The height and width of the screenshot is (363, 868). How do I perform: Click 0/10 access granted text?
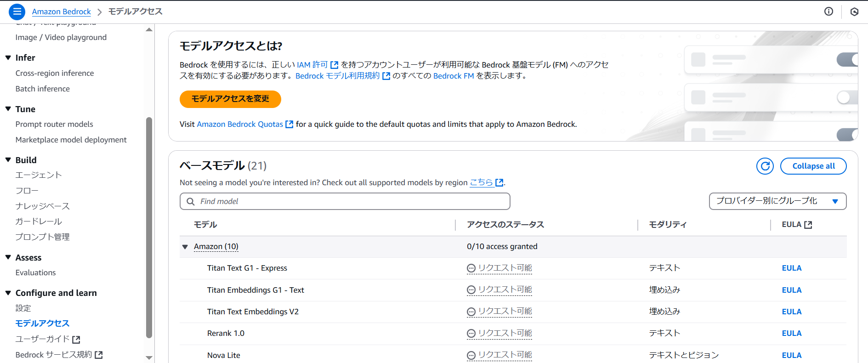(502, 246)
